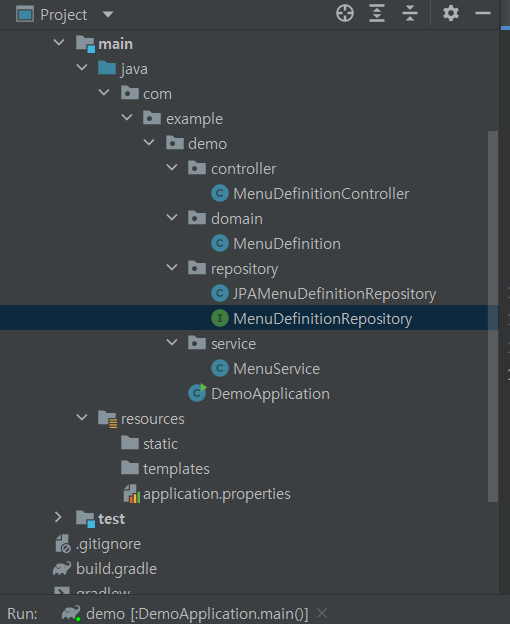Click MenuDefinitionRepository interface icon
The height and width of the screenshot is (624, 510).
pyautogui.click(x=220, y=318)
